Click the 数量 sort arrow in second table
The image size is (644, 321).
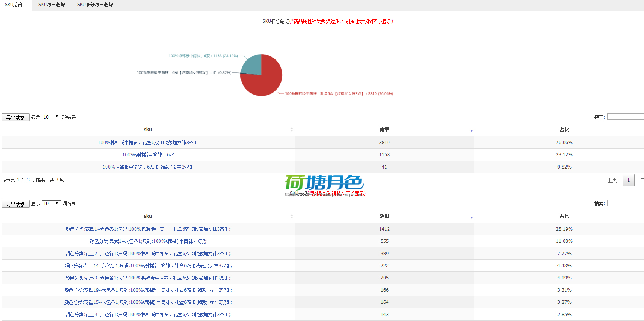[471, 217]
